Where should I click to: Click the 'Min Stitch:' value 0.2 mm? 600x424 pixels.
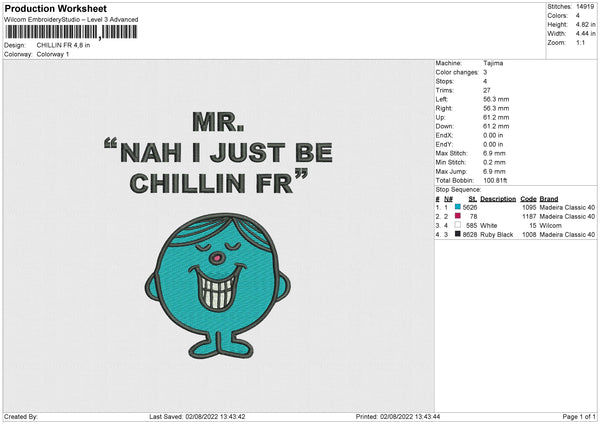pos(494,162)
